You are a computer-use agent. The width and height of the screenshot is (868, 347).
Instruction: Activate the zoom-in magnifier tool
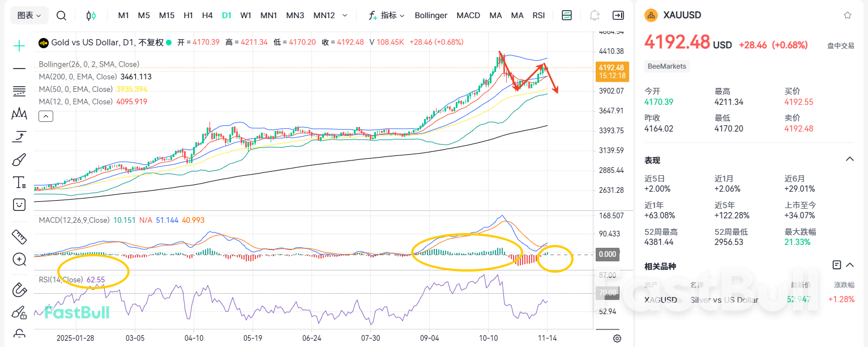(19, 259)
